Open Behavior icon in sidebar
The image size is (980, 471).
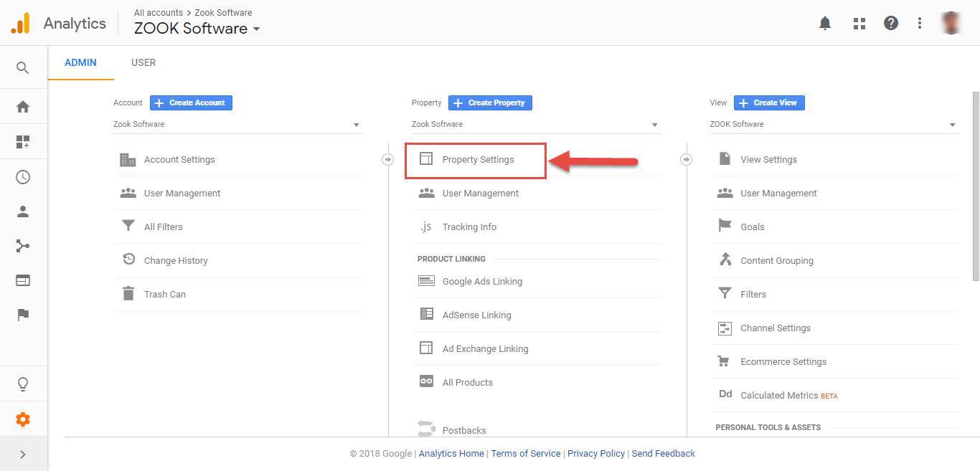pos(23,280)
